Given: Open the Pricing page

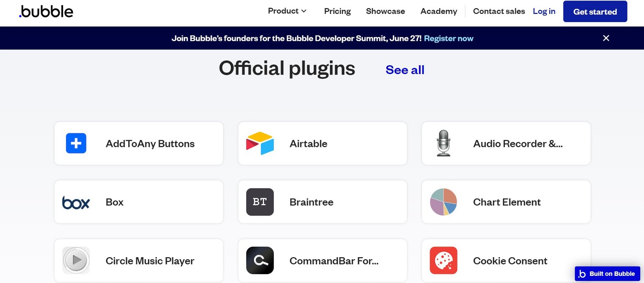Looking at the screenshot, I should (337, 11).
